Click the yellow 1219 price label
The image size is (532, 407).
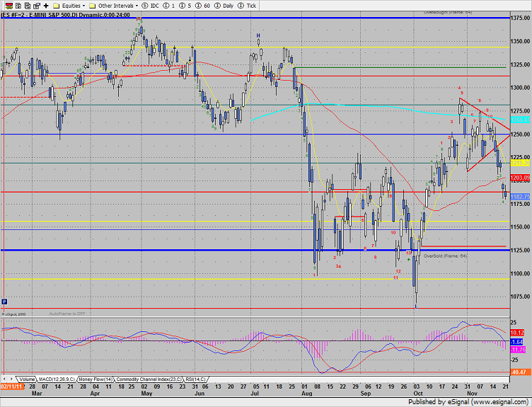520,164
